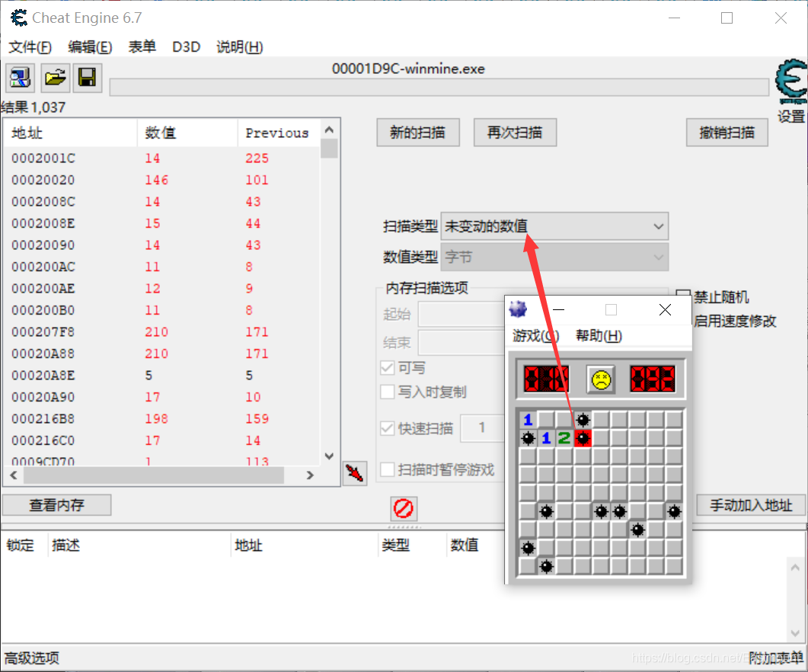Click the blue 1 in top-left Minesweeper cell
Screen dimensions: 808x672
[528, 420]
